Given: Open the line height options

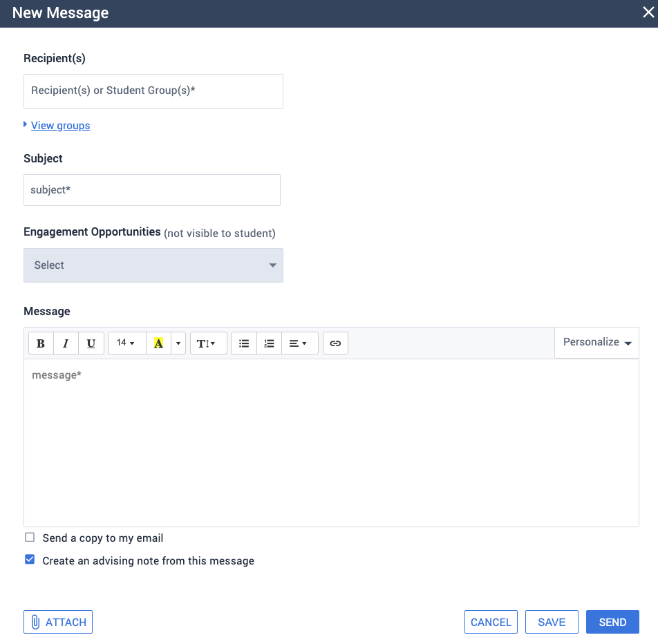Looking at the screenshot, I should 209,343.
